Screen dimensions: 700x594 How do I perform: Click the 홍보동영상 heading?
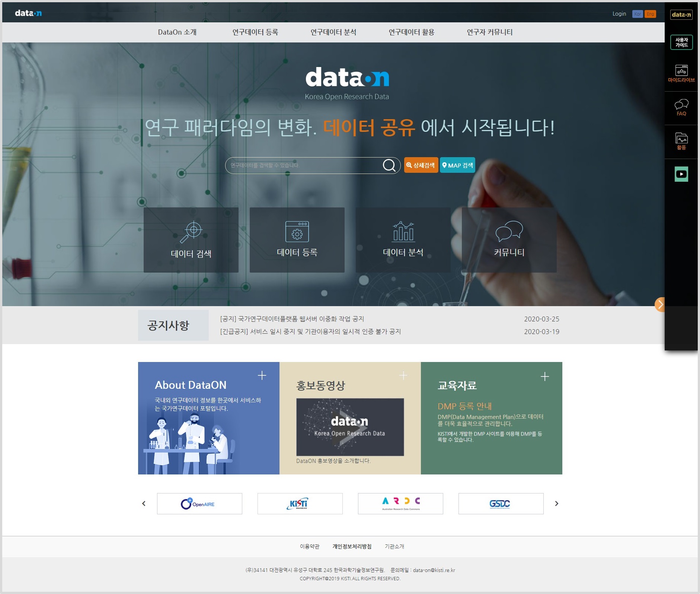coord(321,385)
